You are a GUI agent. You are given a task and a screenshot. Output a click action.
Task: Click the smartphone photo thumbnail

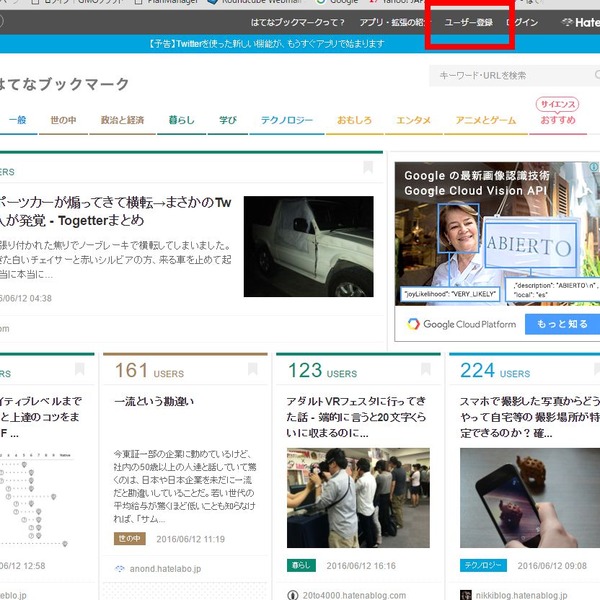[530, 498]
